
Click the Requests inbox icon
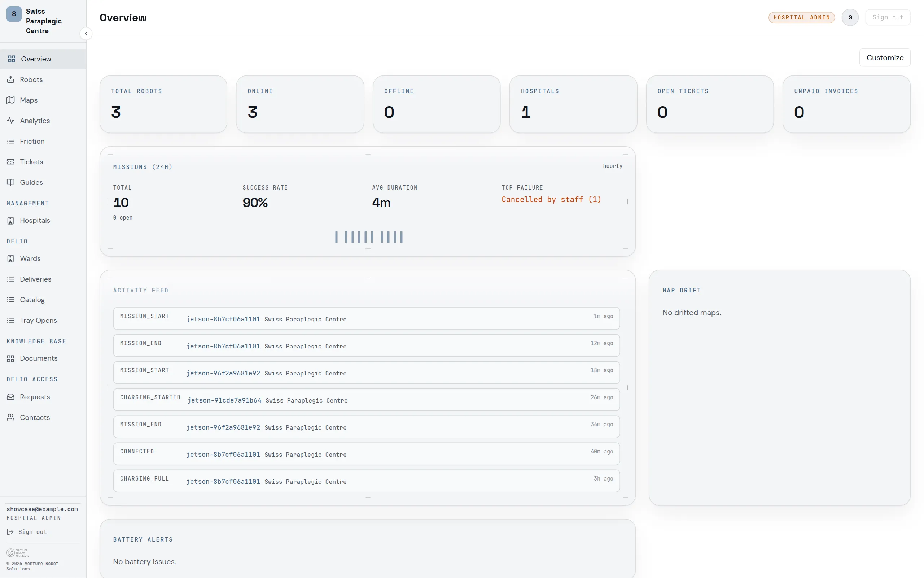point(11,397)
